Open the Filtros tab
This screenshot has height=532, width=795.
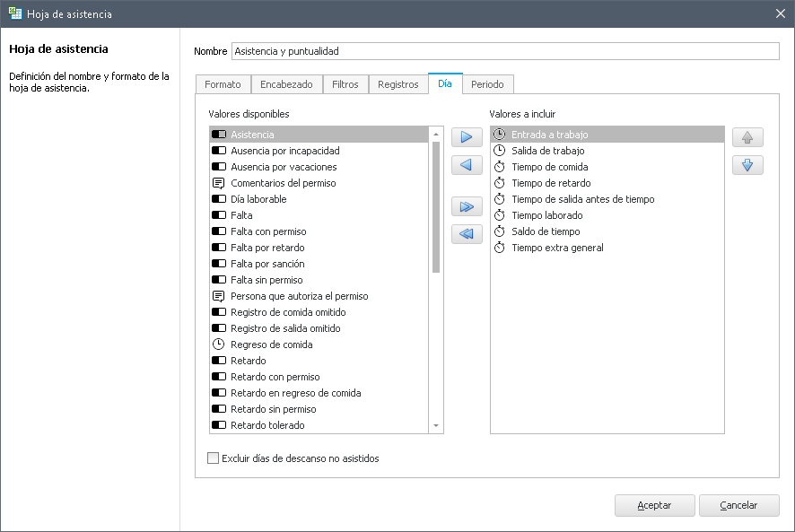coord(345,84)
